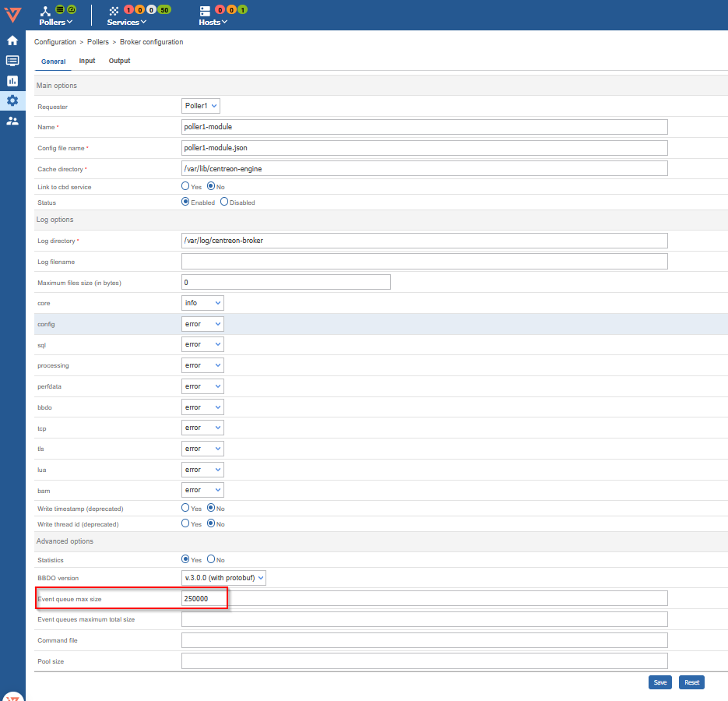Click the Config file name field
This screenshot has height=701, width=728.
click(424, 148)
